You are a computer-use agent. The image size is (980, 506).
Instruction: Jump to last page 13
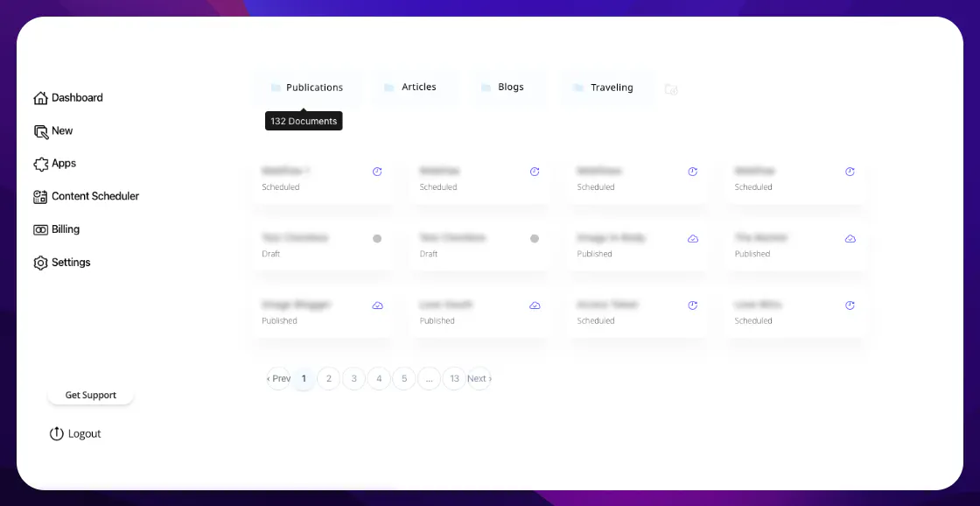pos(454,378)
